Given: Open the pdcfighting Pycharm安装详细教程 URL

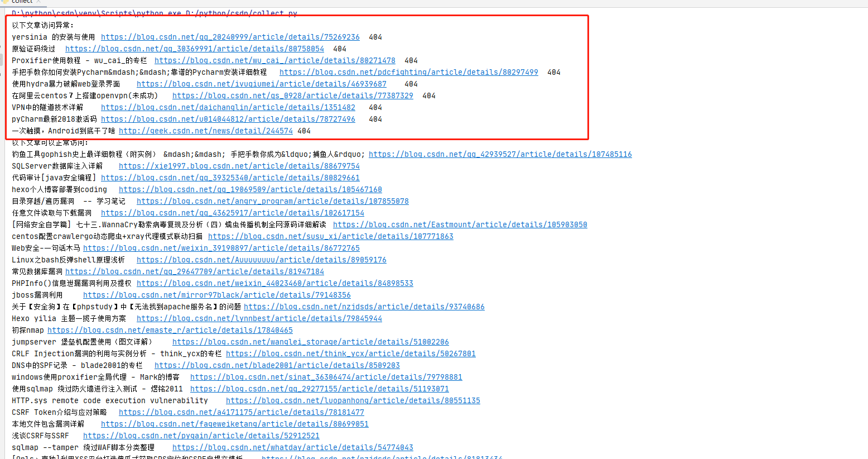Looking at the screenshot, I should tap(409, 72).
